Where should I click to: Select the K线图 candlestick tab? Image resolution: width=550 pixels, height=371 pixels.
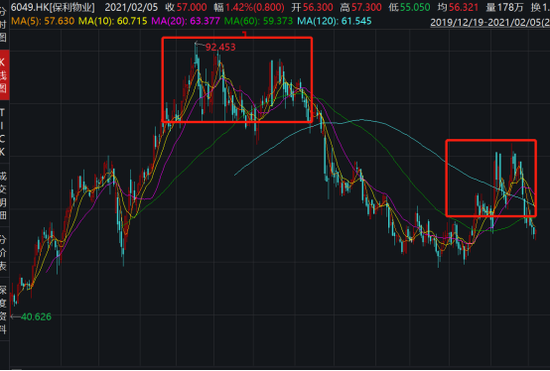(4, 75)
